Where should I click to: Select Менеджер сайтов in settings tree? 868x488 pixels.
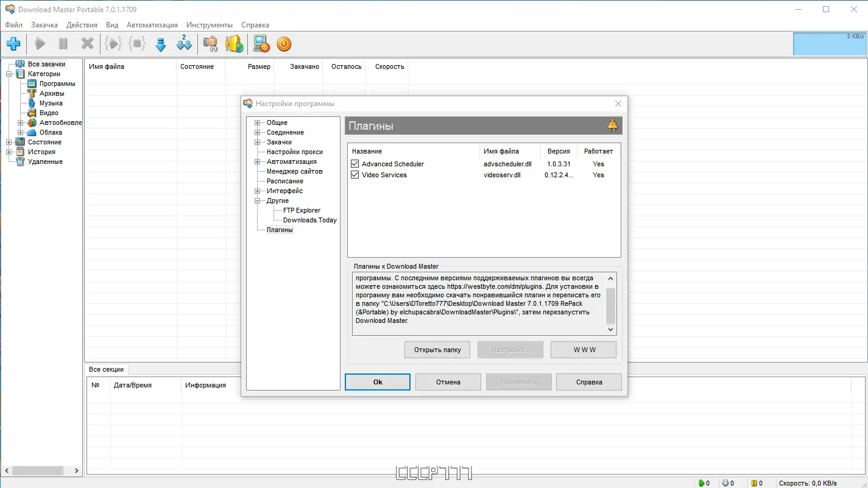pyautogui.click(x=295, y=171)
